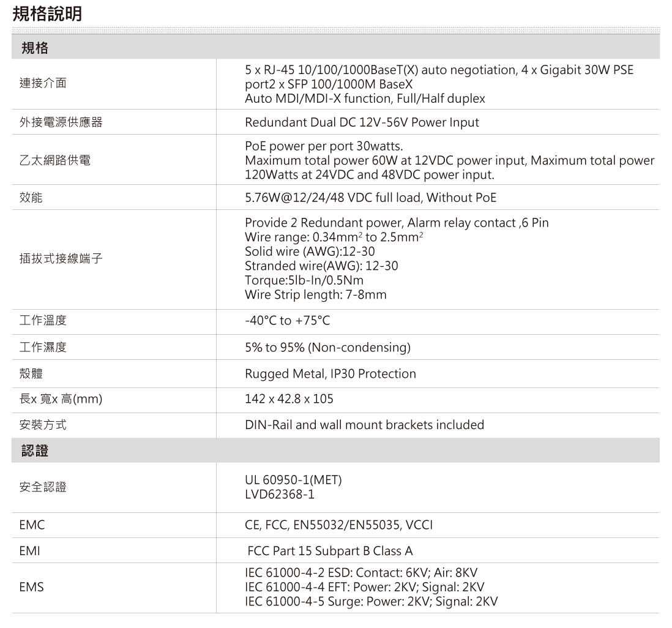
Task: Click the -40°C to +75°C value
Action: (x=287, y=321)
